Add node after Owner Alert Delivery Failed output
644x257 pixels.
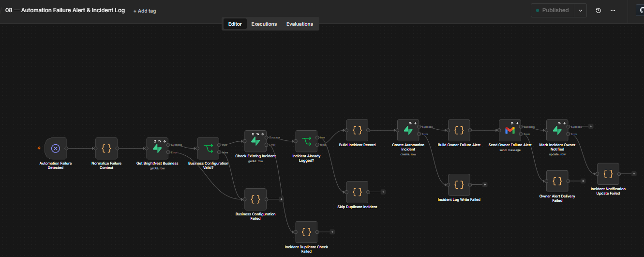(x=583, y=181)
